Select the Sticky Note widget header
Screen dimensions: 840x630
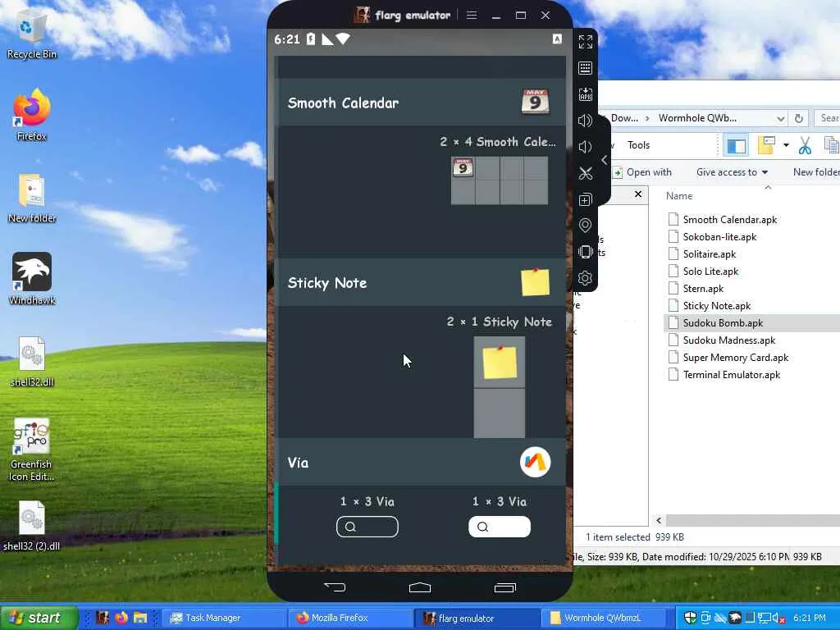point(421,282)
